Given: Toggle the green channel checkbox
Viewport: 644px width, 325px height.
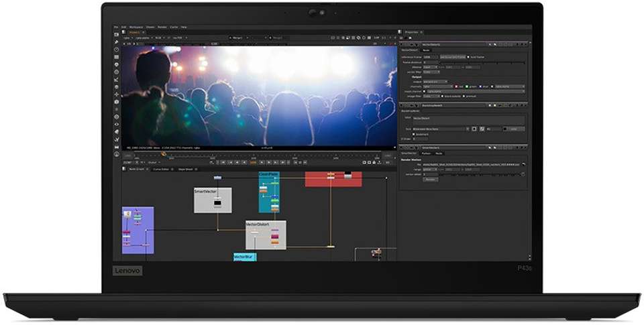Looking at the screenshot, I should [x=467, y=86].
